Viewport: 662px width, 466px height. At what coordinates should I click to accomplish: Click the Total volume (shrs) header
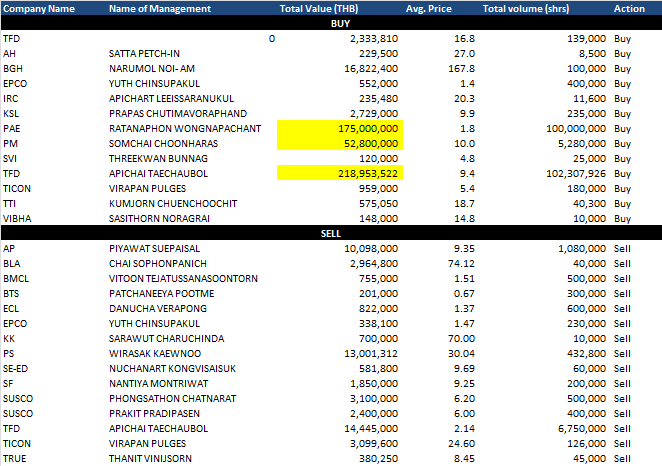coord(526,9)
